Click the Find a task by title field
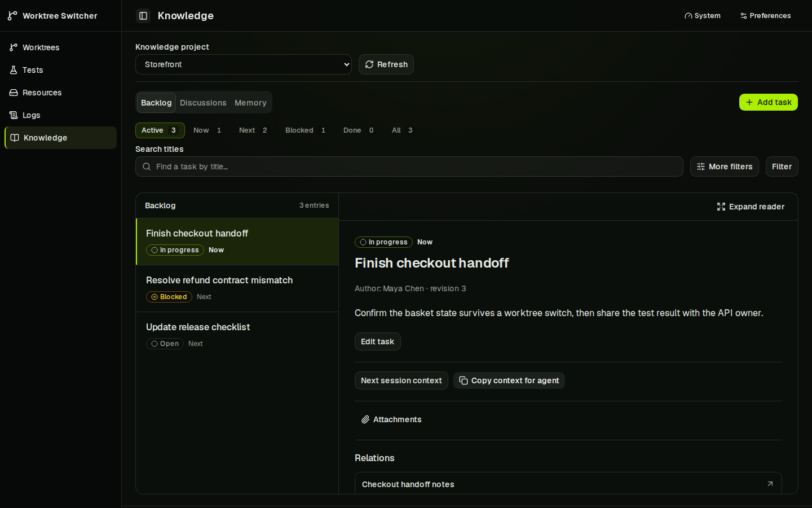The width and height of the screenshot is (812, 508). 409,167
